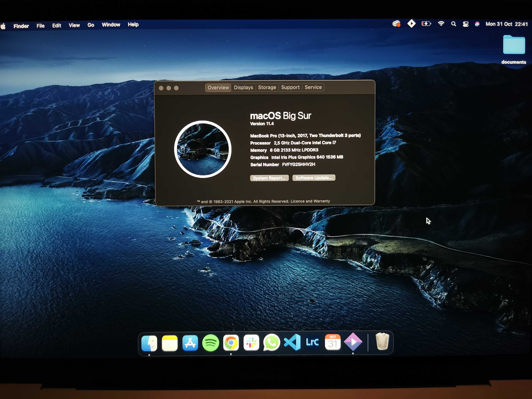Screen dimensions: 532x399
Task: Open the Apple menu
Action: point(3,26)
